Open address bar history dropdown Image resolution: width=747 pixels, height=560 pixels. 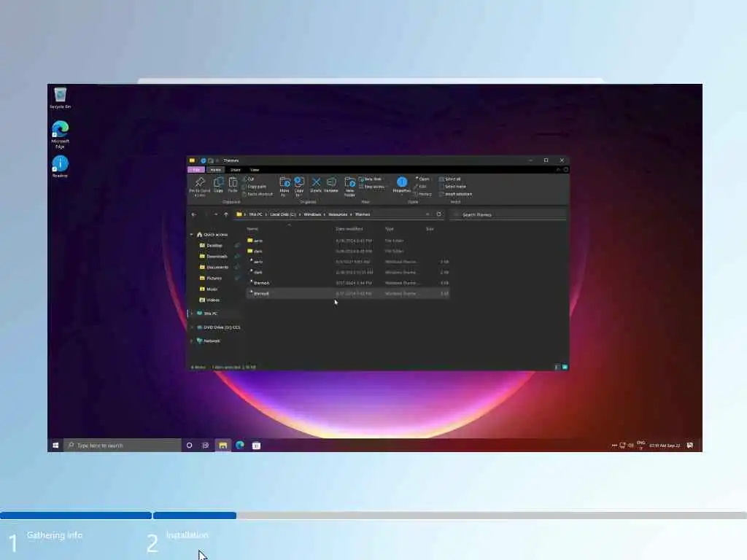point(427,214)
